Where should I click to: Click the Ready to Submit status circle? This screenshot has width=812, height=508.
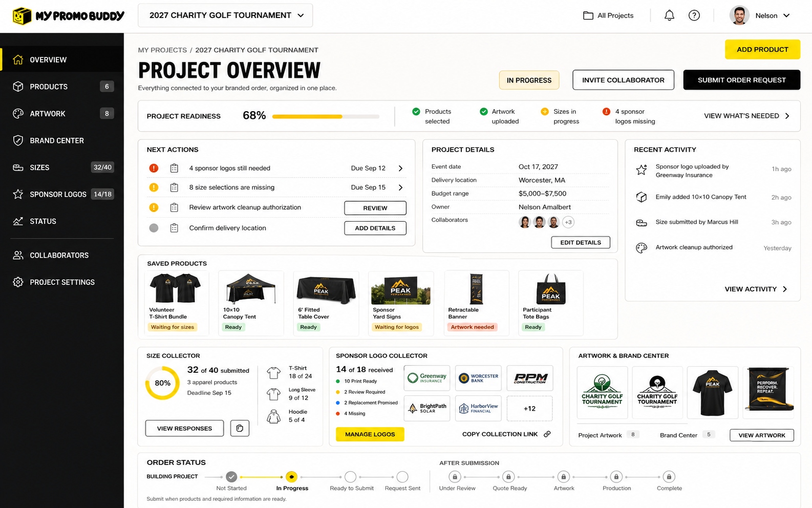click(x=350, y=477)
